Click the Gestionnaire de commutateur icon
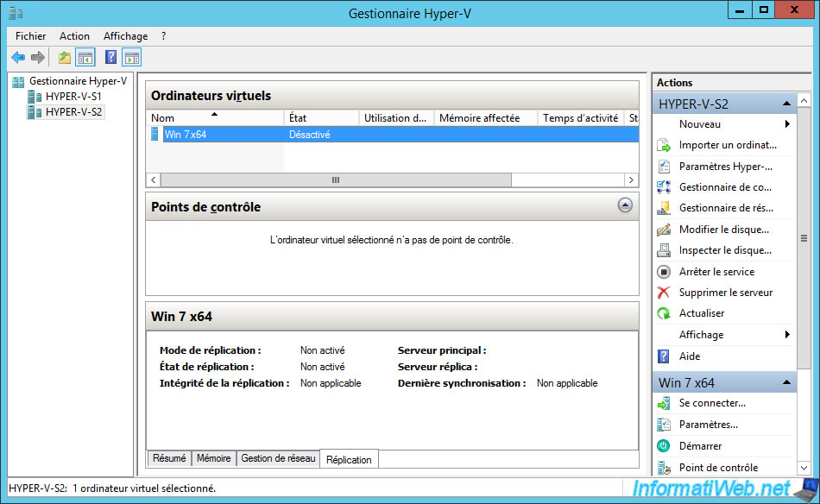Viewport: 820px width, 504px height. [x=664, y=187]
